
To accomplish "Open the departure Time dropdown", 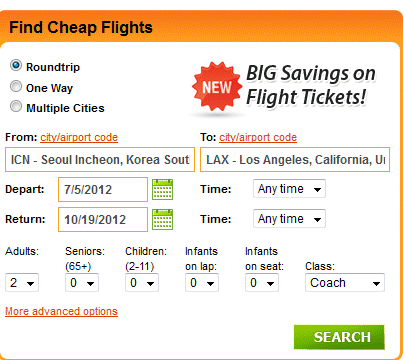I will click(289, 189).
